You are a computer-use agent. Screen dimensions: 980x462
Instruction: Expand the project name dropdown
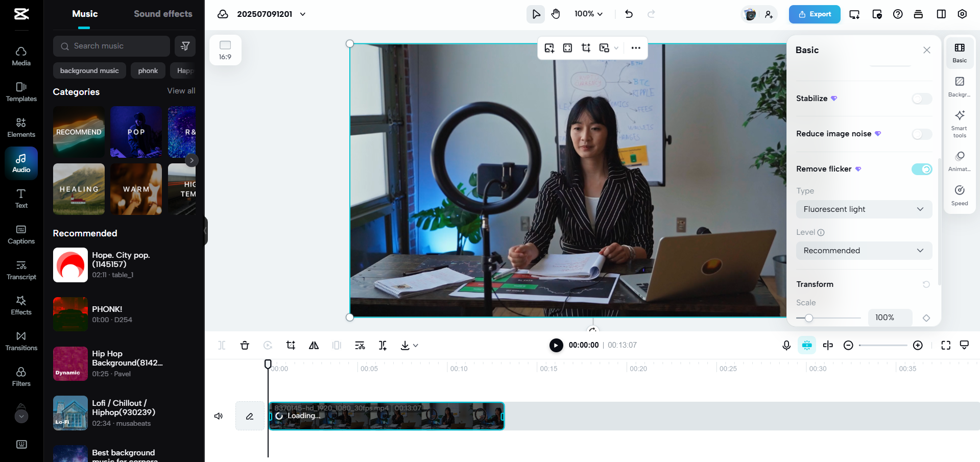302,14
